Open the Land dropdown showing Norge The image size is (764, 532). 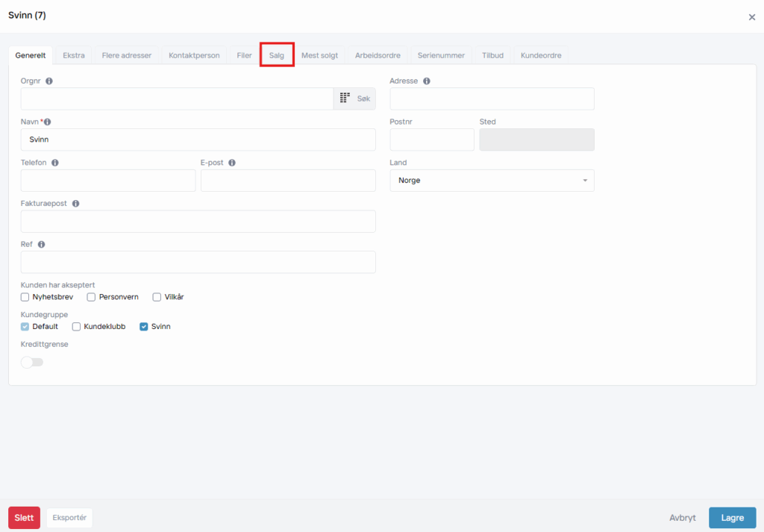click(492, 181)
